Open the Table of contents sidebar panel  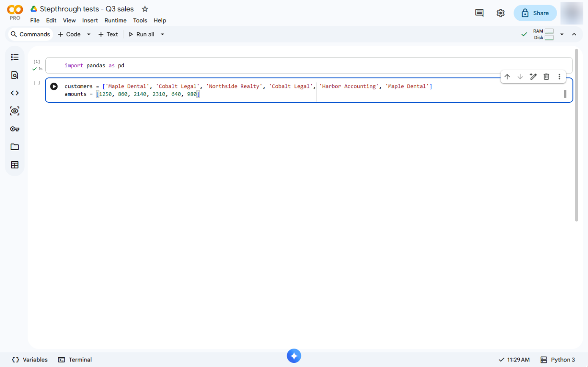(x=15, y=57)
